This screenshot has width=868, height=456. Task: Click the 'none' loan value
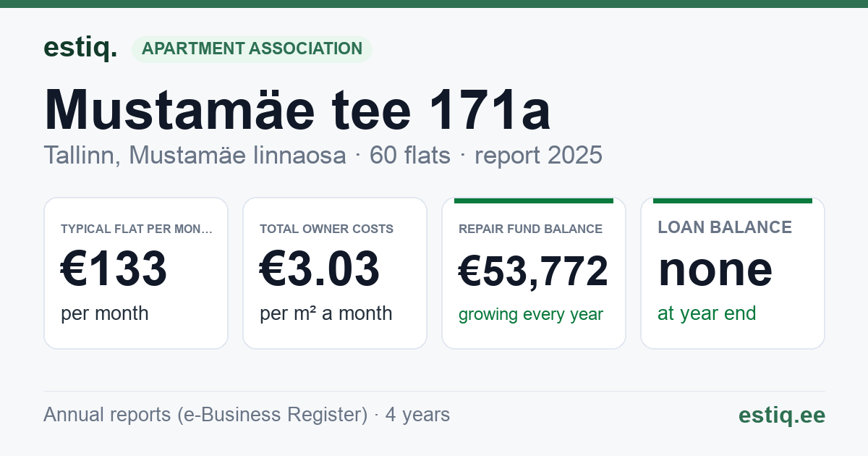(715, 269)
